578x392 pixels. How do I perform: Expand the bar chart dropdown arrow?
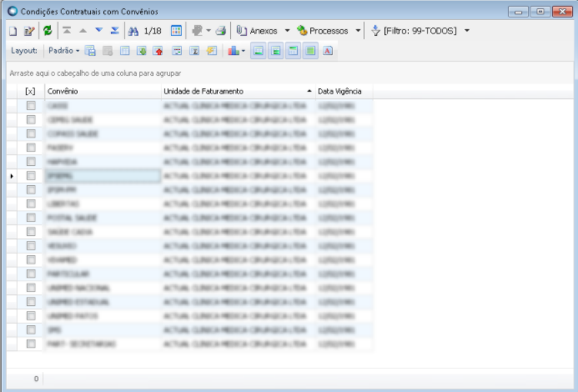click(x=244, y=51)
